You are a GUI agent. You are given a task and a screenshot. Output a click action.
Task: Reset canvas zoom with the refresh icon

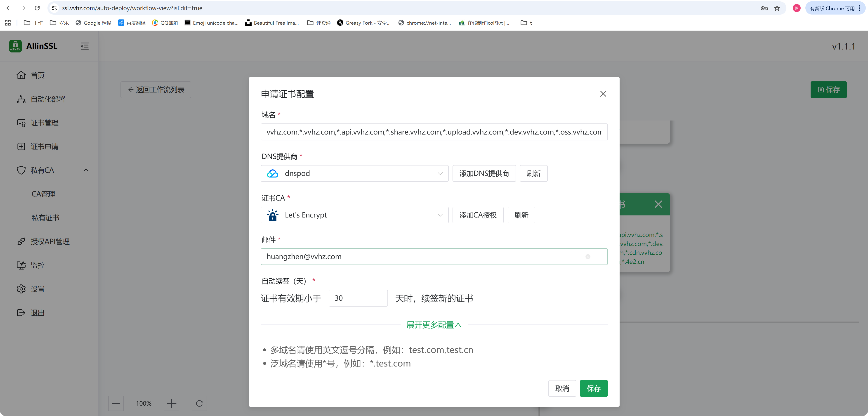(x=199, y=403)
